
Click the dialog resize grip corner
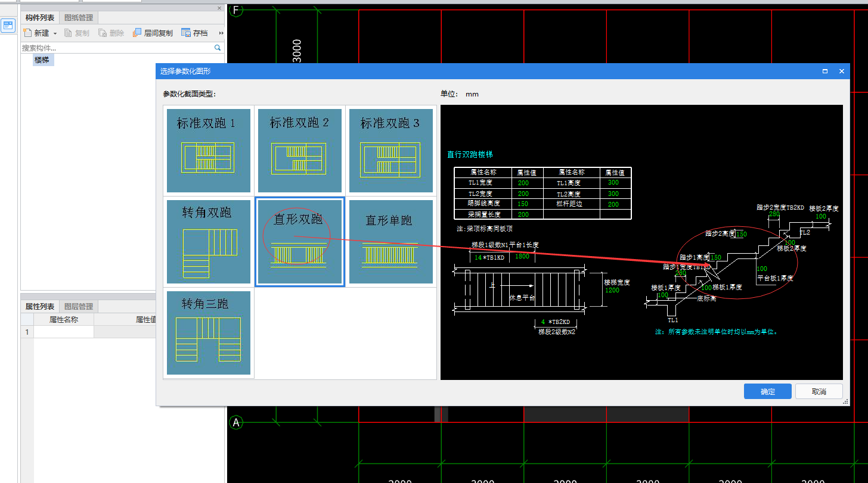point(846,402)
